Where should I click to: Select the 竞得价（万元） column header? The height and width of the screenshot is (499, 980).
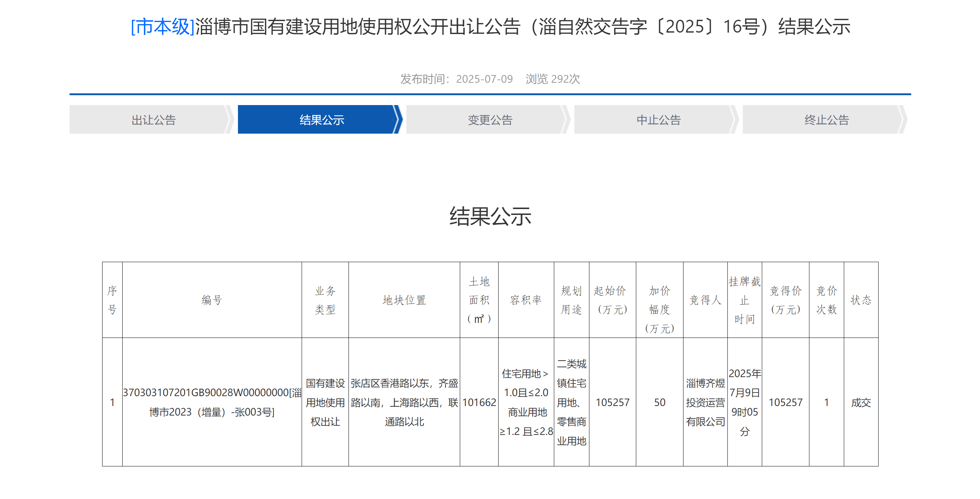pos(786,300)
